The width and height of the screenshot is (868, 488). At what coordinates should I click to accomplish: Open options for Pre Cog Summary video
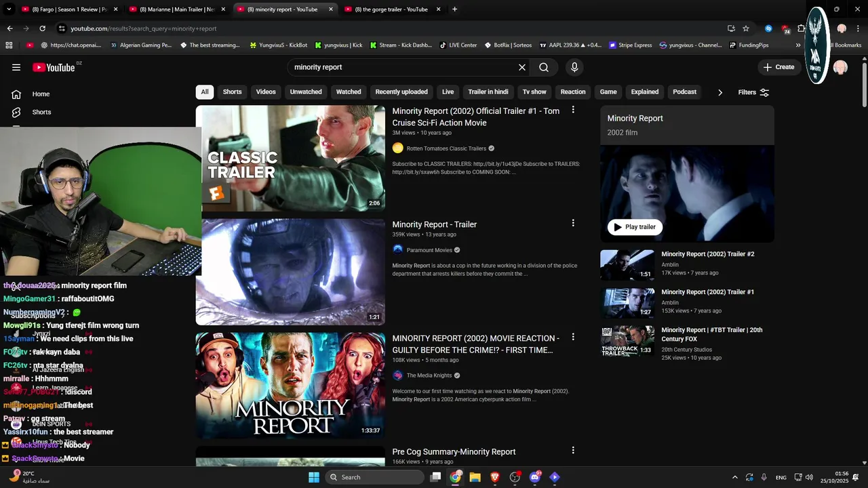[573, 450]
